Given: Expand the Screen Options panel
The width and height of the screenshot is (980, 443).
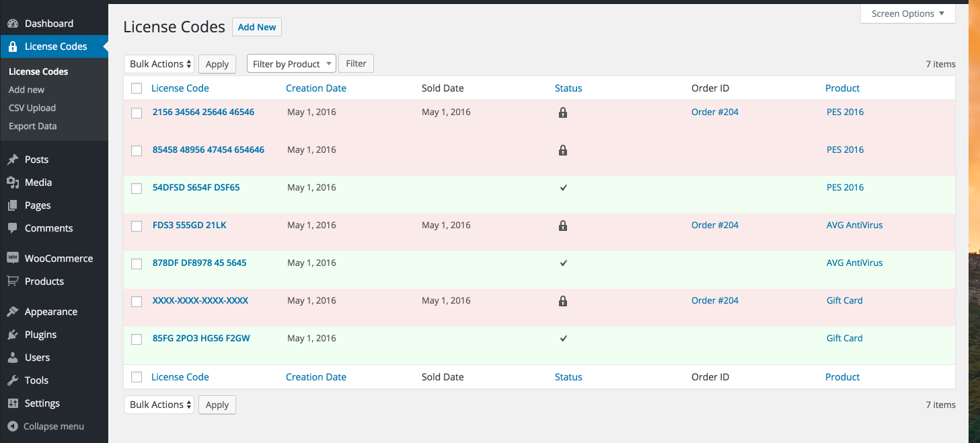Looking at the screenshot, I should 907,13.
